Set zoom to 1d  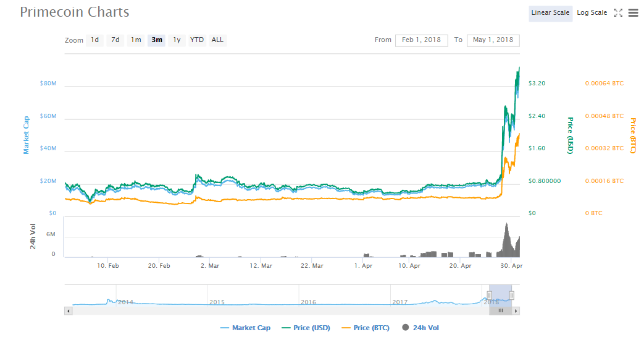(94, 40)
